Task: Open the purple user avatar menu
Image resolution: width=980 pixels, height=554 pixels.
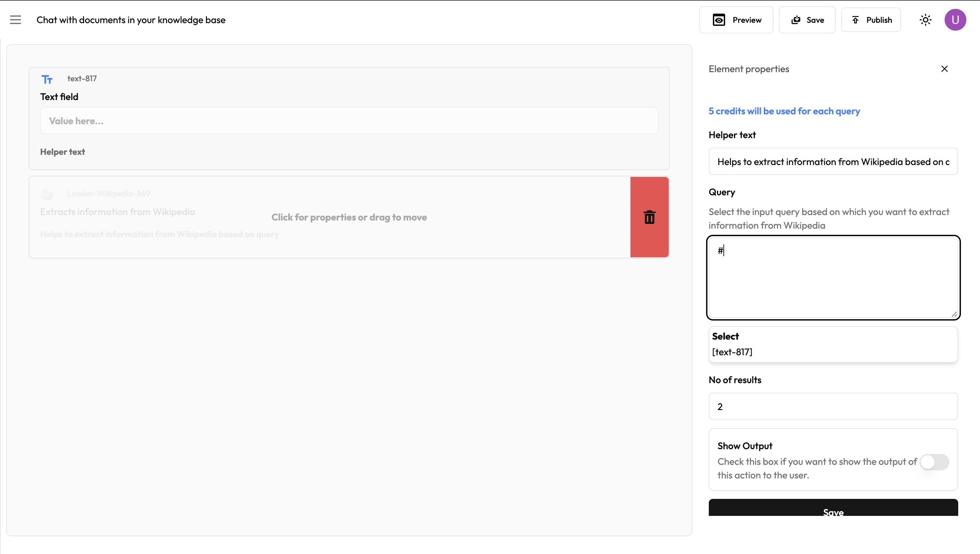Action: point(955,20)
